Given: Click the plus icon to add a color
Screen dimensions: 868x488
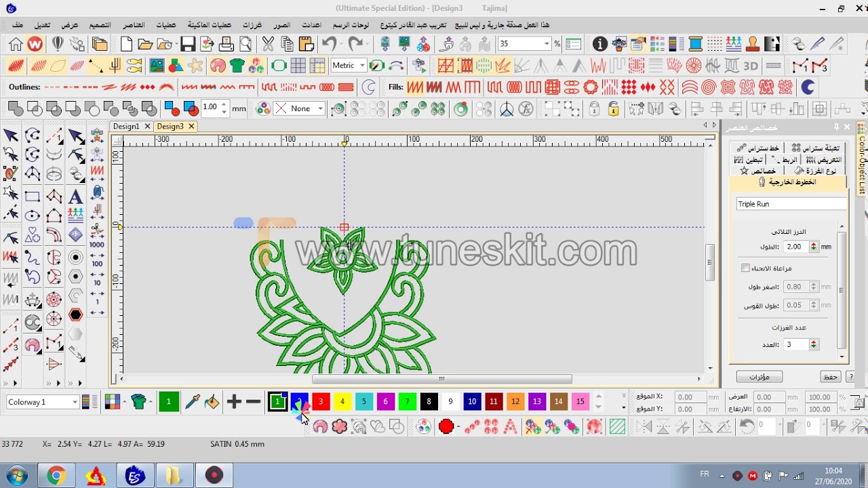Looking at the screenshot, I should tap(234, 402).
